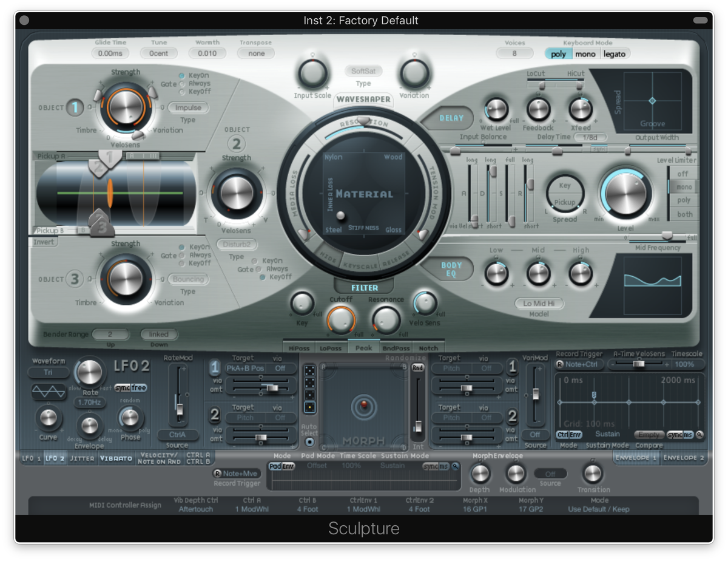
Task: Click the A-Time VeloSens slider
Action: point(638,364)
